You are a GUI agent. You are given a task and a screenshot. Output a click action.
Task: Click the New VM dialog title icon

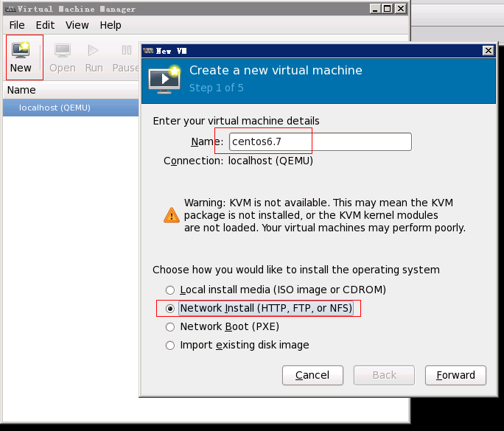(148, 51)
